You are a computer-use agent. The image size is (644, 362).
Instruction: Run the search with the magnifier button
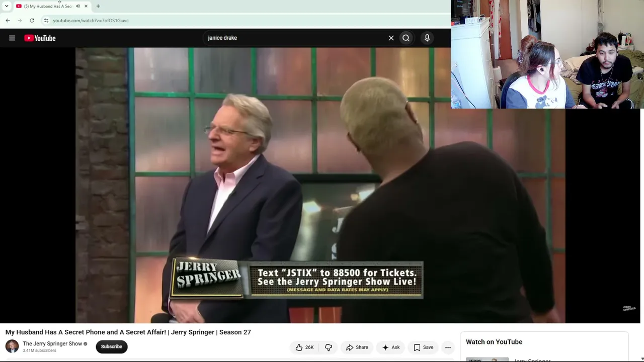click(406, 38)
